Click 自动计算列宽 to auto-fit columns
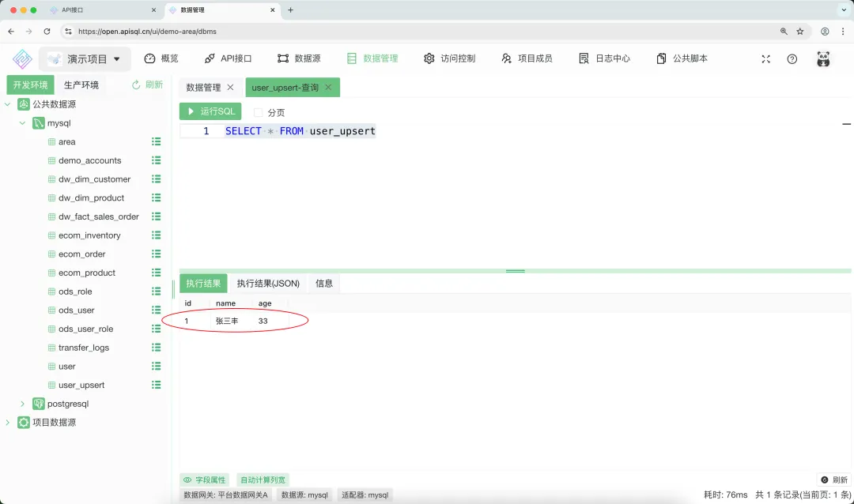The width and height of the screenshot is (854, 504). coord(263,480)
